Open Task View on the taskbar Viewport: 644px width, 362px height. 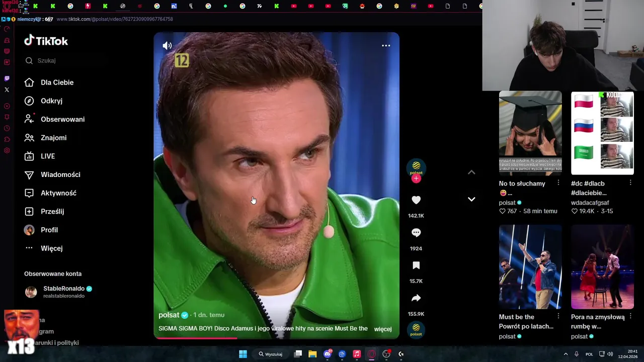tap(298, 354)
